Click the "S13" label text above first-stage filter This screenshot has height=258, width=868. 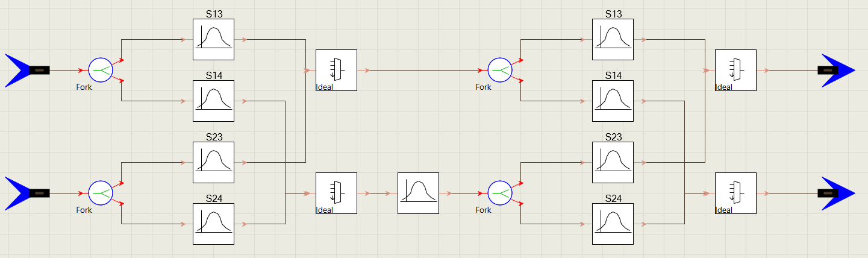click(x=214, y=14)
